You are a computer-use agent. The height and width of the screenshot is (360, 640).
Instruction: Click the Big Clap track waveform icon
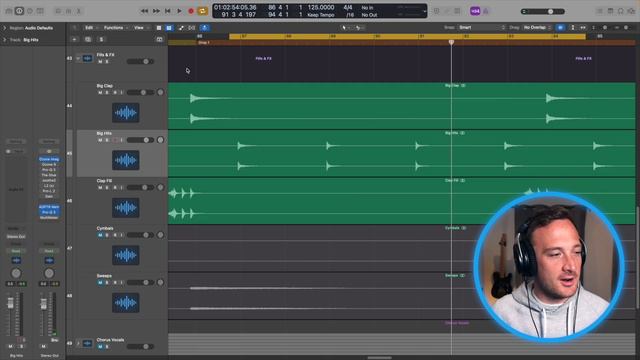coord(126,113)
